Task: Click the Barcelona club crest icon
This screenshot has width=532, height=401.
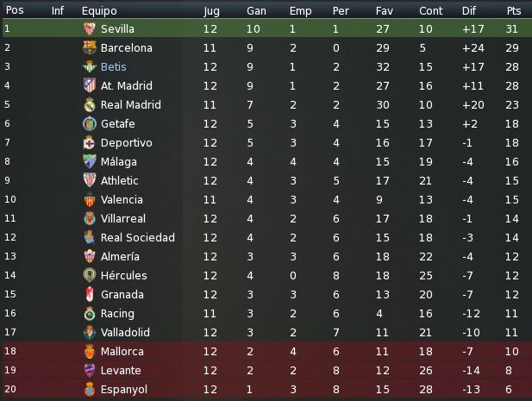Action: [90, 47]
